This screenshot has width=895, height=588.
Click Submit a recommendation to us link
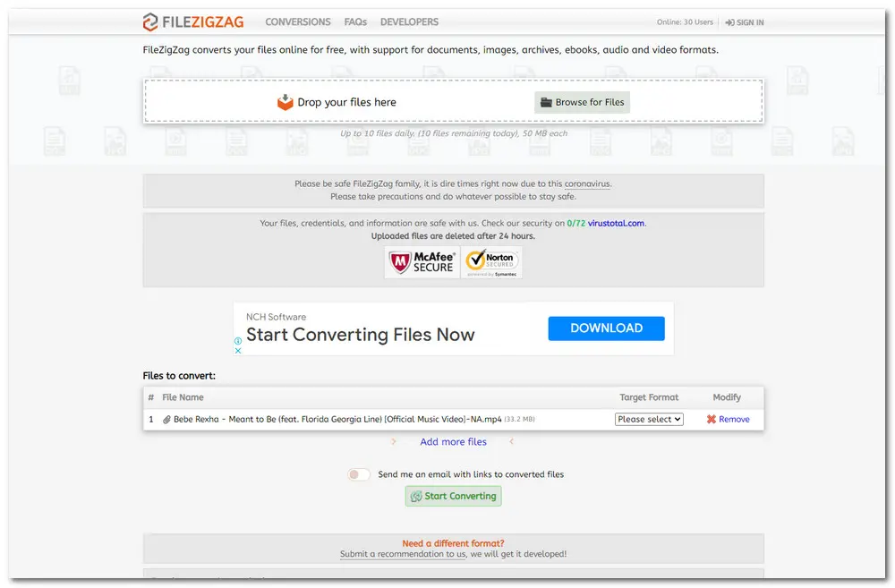point(403,554)
